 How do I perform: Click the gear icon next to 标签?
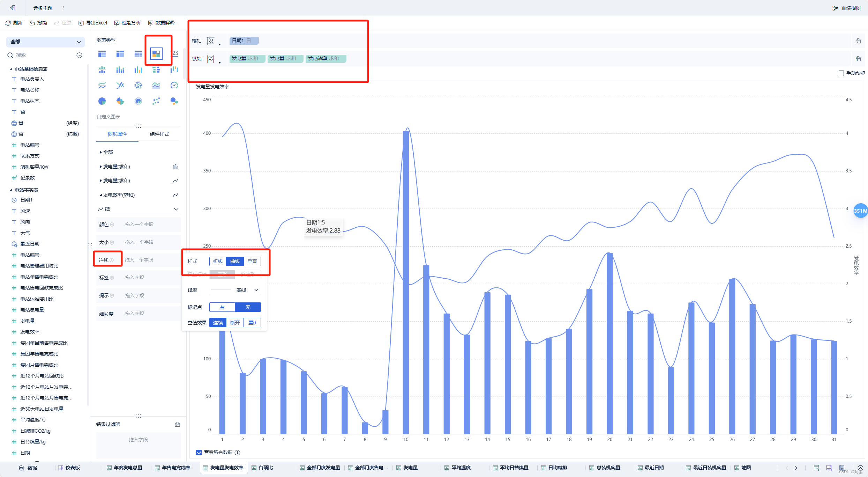pyautogui.click(x=112, y=278)
